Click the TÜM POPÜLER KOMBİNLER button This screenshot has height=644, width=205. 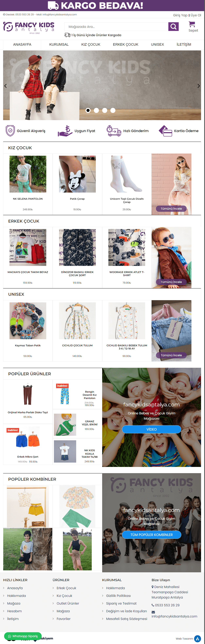[152, 535]
